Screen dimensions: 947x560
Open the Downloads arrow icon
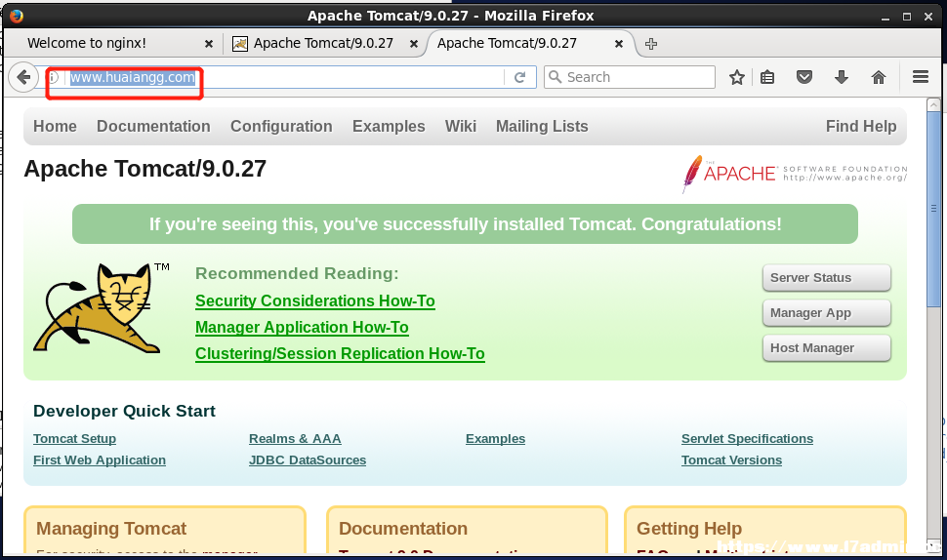[842, 77]
